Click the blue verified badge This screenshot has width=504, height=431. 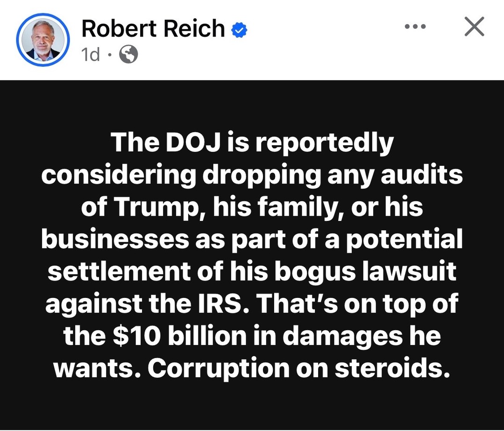240,30
